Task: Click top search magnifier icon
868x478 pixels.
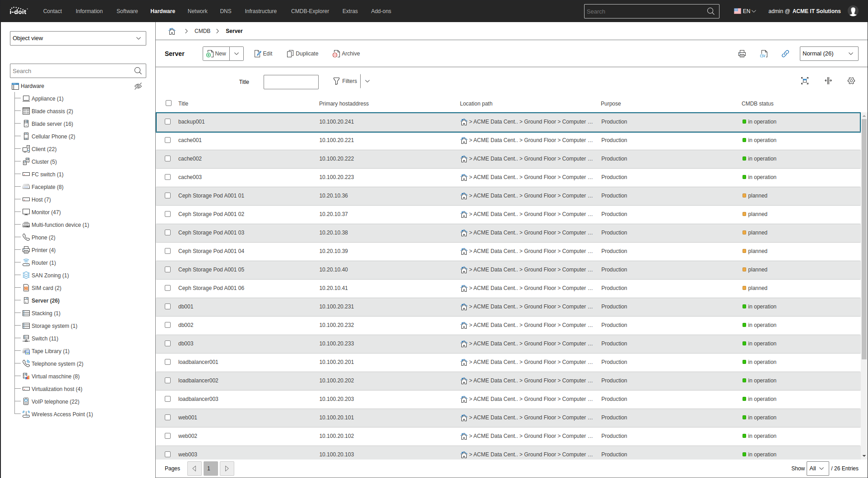Action: point(711,11)
